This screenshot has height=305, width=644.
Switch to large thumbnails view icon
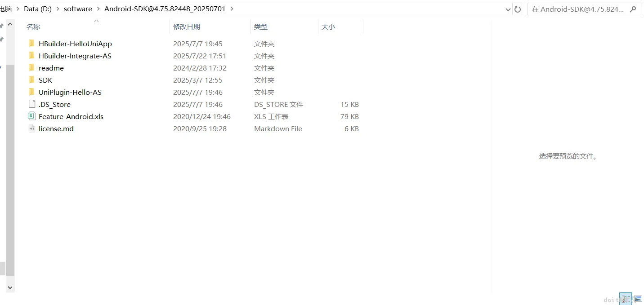click(x=638, y=299)
